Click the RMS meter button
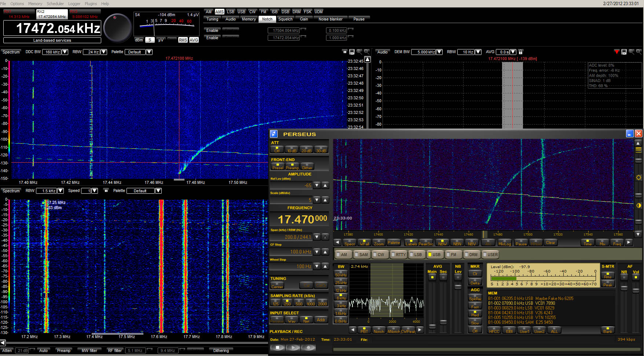Screen dimensions: 644x356 pyautogui.click(x=183, y=40)
